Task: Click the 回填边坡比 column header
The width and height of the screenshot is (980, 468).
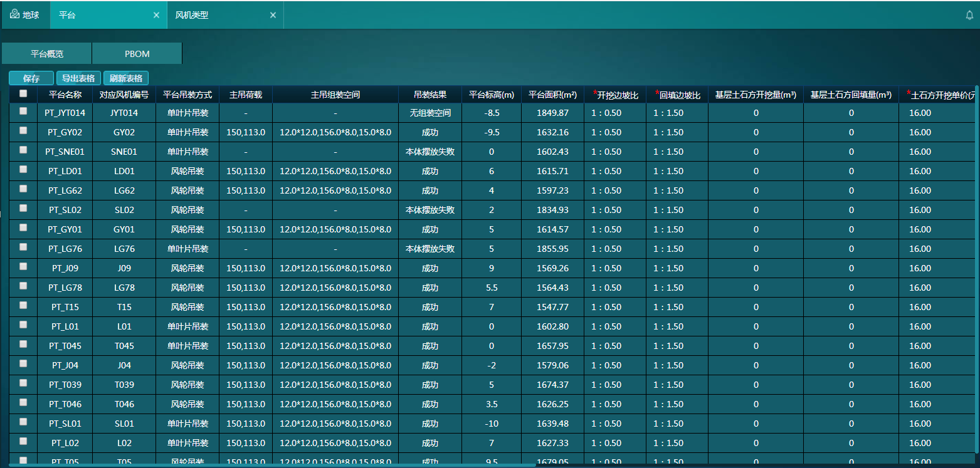Action: coord(677,95)
